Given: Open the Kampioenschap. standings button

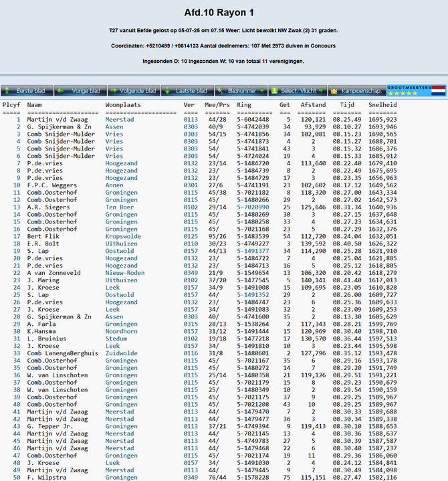Looking at the screenshot, I should click(357, 91).
